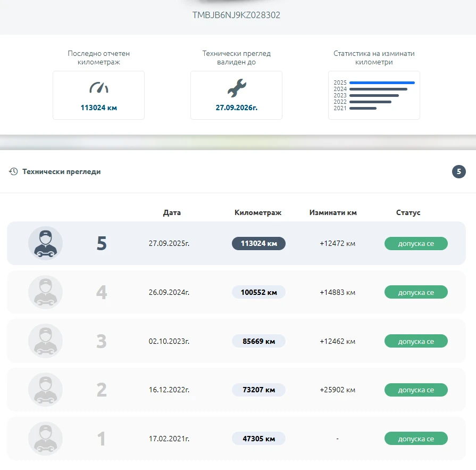Image resolution: width=476 pixels, height=470 pixels.
Task: Click mechanic avatar for inspection number 3
Action: [x=45, y=341]
